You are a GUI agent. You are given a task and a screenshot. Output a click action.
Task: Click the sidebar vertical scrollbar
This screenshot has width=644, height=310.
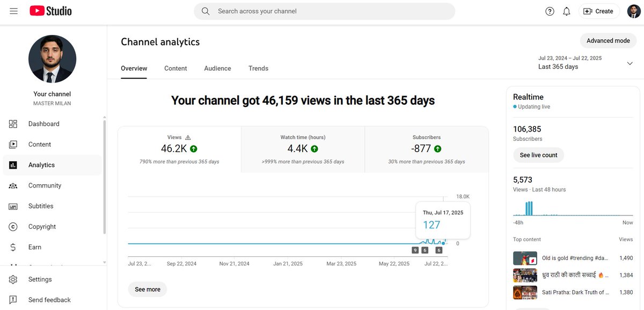coord(105,177)
